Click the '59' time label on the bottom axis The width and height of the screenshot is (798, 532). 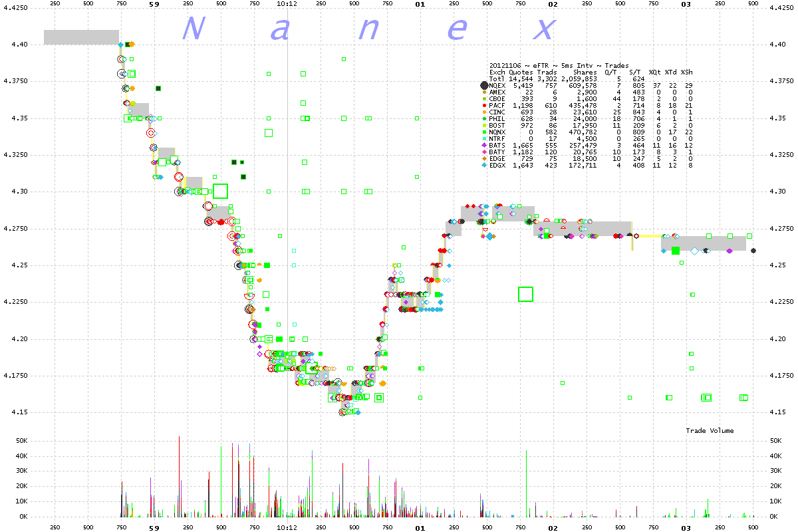[154, 528]
